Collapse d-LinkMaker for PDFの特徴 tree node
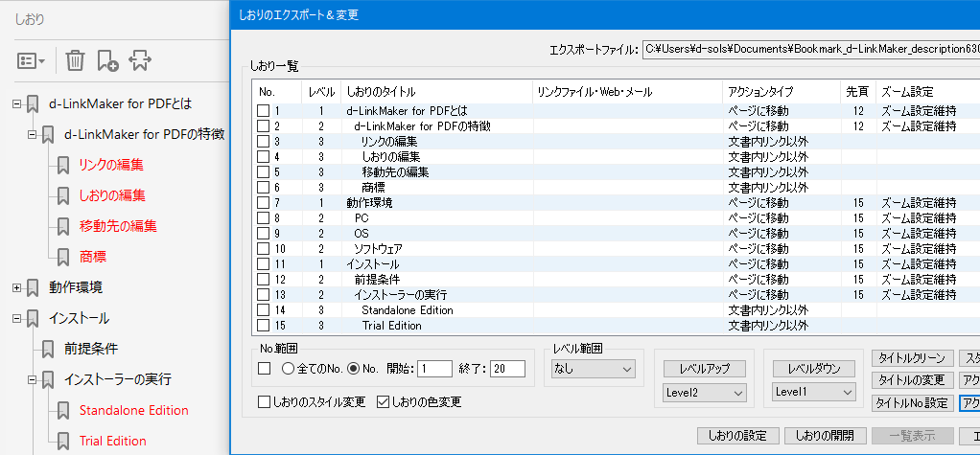This screenshot has width=980, height=455. tap(32, 135)
